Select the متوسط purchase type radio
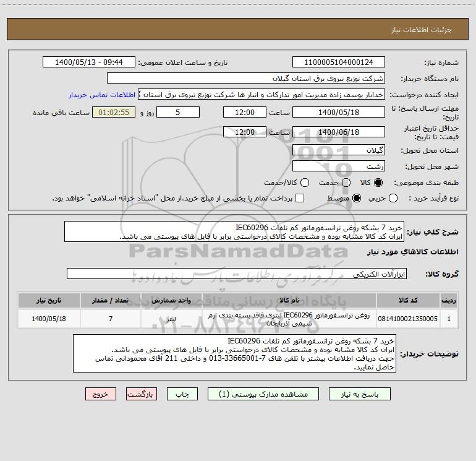Viewport: 476px width, 461px height. tap(357, 198)
